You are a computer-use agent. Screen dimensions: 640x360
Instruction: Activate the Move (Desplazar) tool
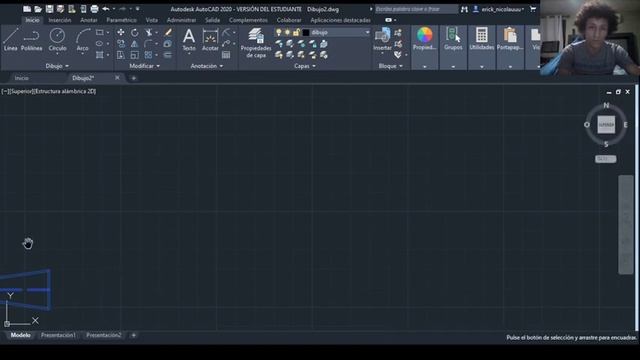[121, 32]
